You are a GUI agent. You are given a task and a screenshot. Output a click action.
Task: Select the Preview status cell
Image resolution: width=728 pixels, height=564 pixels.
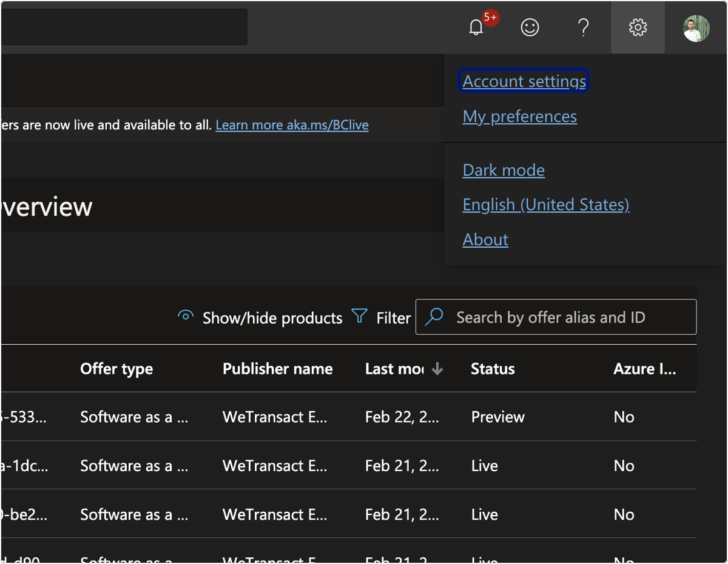pyautogui.click(x=497, y=417)
